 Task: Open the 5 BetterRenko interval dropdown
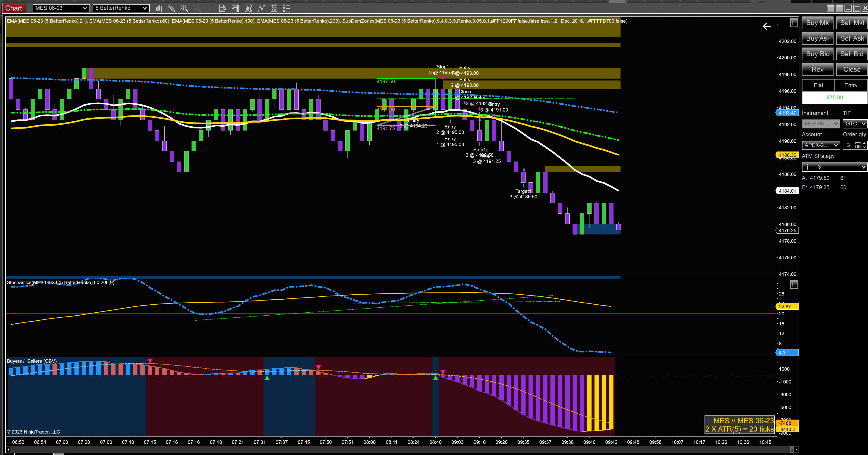pyautogui.click(x=121, y=8)
